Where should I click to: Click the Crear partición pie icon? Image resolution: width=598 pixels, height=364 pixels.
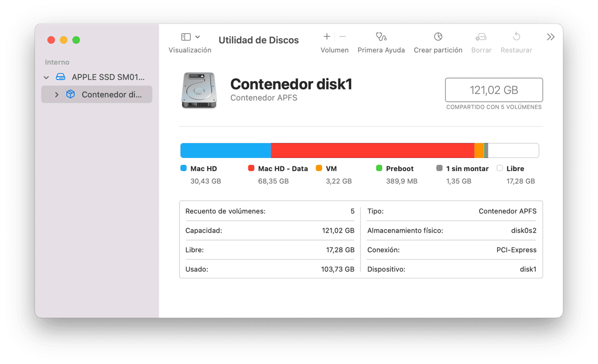tap(438, 36)
